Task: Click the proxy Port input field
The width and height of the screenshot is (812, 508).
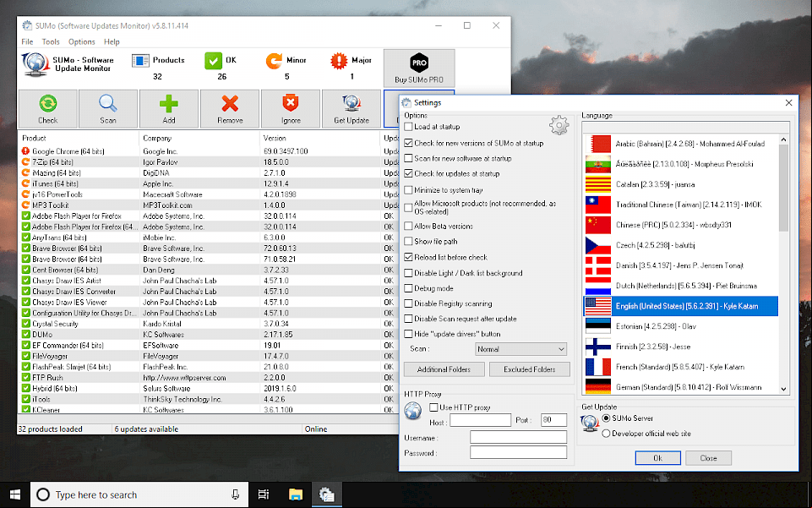Action: click(553, 420)
